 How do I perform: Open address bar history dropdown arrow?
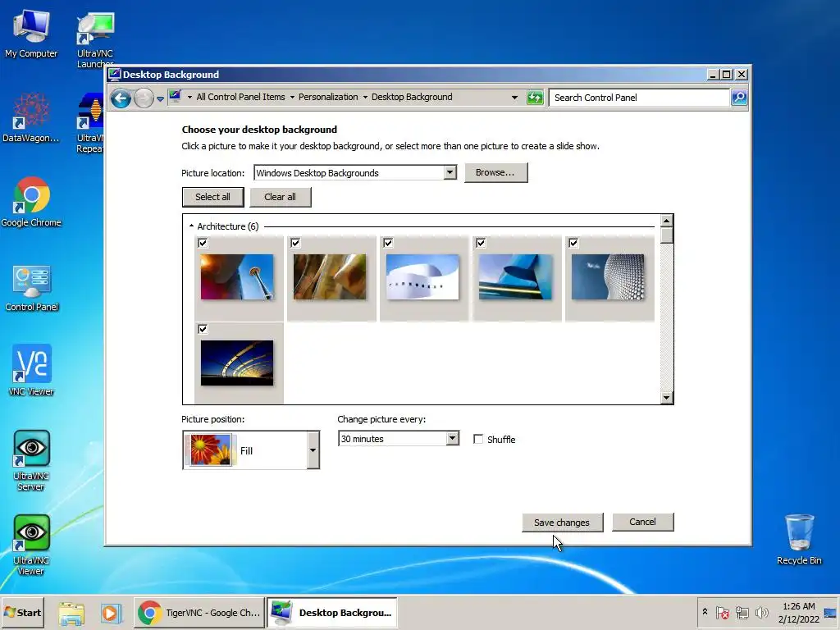coord(514,97)
